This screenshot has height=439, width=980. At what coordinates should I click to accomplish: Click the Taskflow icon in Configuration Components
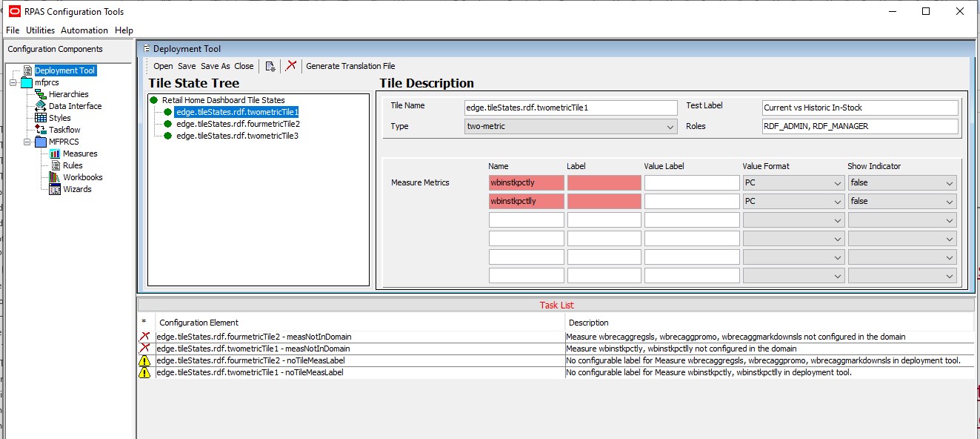41,130
